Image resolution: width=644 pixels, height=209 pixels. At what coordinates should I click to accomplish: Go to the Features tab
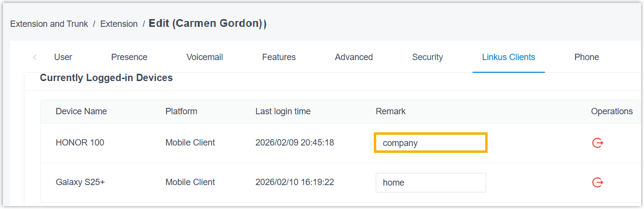pos(279,57)
